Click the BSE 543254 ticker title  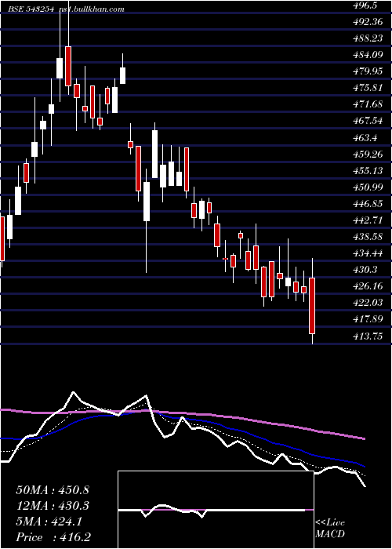31,9
